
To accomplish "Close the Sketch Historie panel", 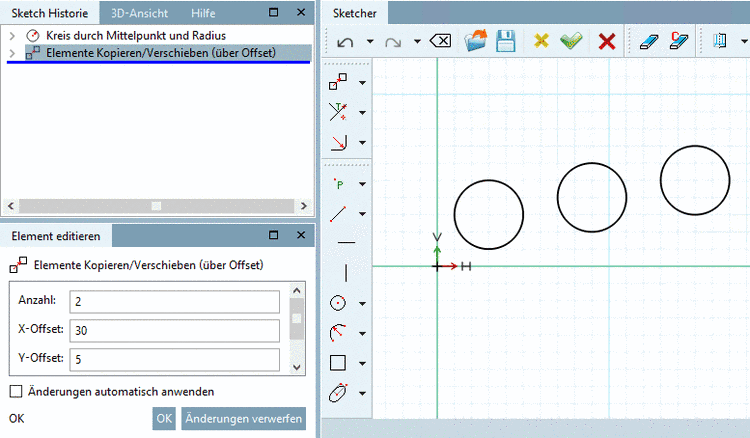I will [301, 12].
